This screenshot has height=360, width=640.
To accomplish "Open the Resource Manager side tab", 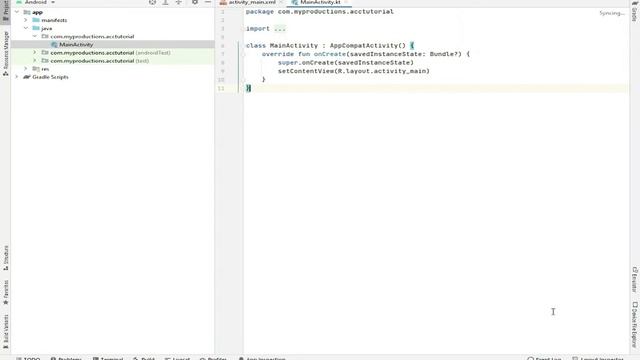I will 5,53.
